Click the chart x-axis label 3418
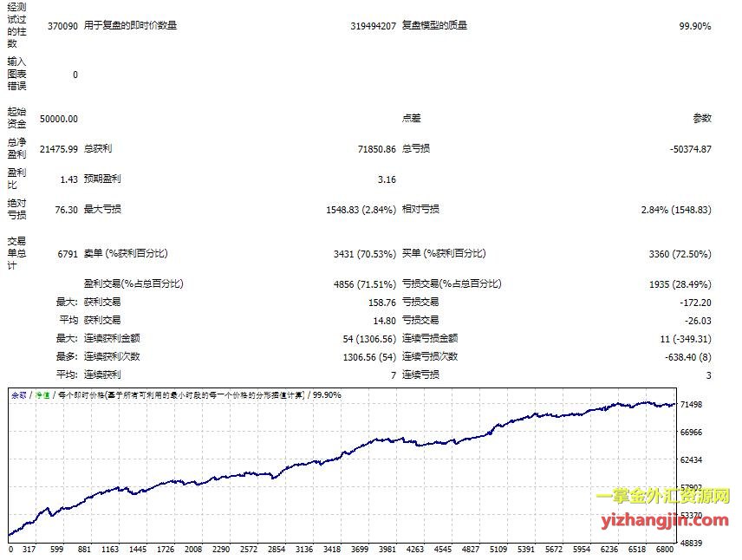742x560 pixels. click(x=332, y=549)
